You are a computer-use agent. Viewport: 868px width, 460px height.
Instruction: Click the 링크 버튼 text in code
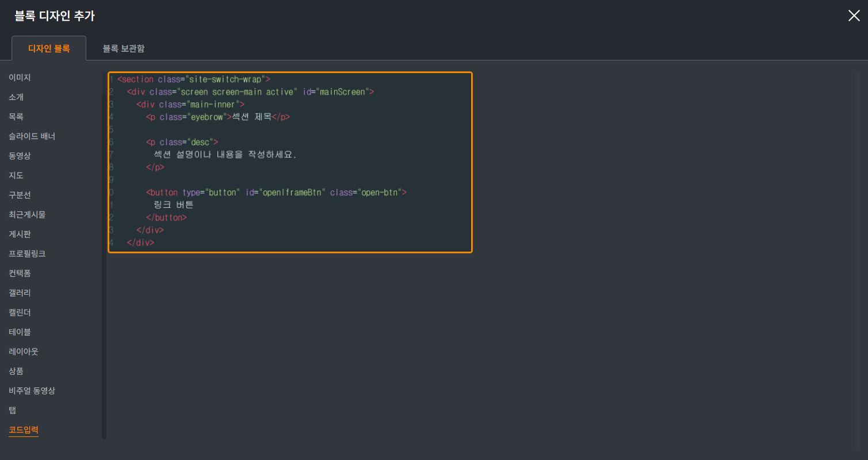click(x=174, y=205)
